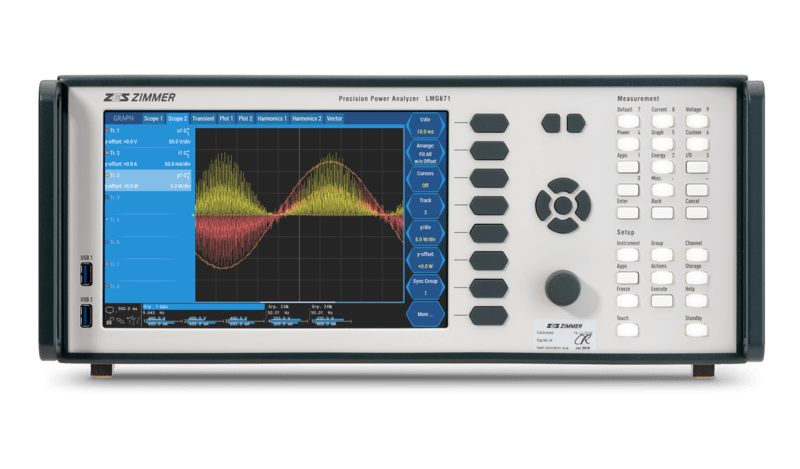Viewport: 800px width, 469px height.
Task: Click the rotary knob
Action: point(560,289)
